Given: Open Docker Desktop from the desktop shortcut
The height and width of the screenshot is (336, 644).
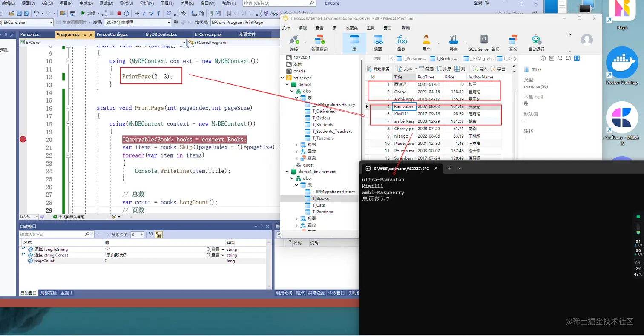Looking at the screenshot, I should (x=621, y=66).
